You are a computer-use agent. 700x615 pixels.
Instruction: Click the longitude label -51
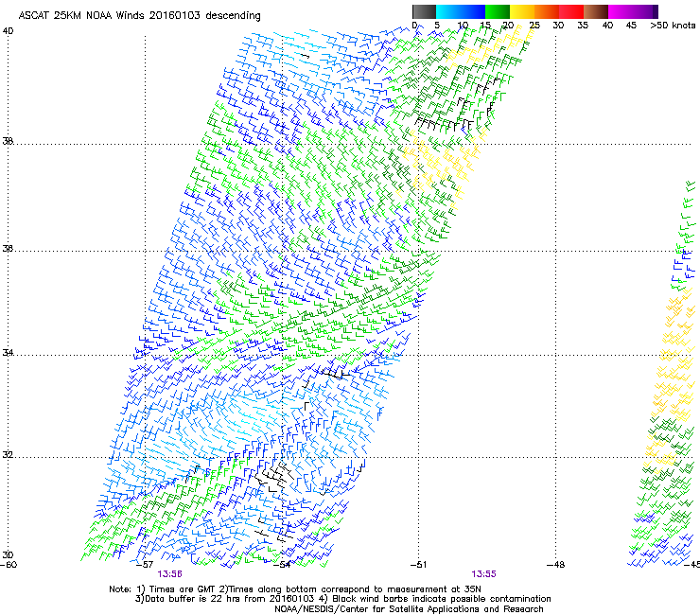click(x=418, y=565)
